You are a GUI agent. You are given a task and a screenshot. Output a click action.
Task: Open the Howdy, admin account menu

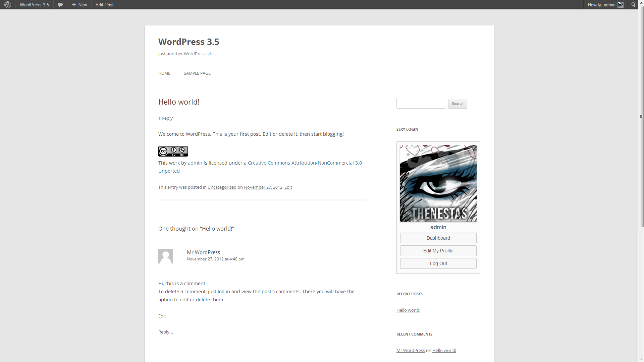(605, 5)
